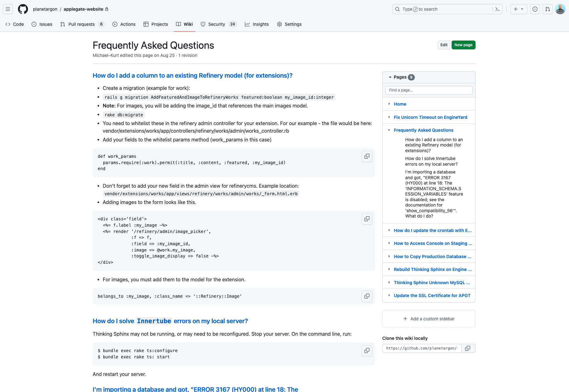Click the Find a page field
The width and height of the screenshot is (569, 392).
click(x=429, y=90)
